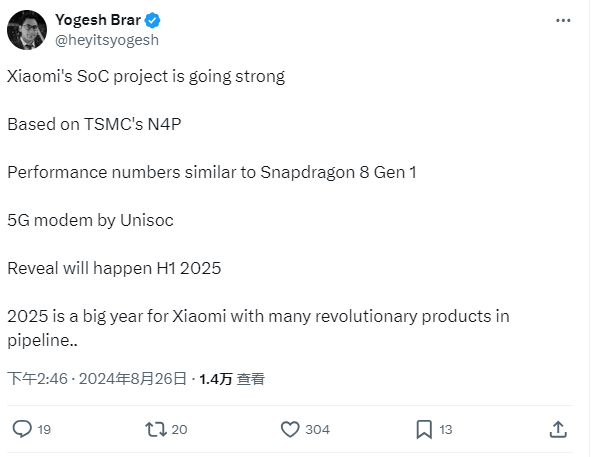The image size is (598, 457).
Task: Click the reply count 19
Action: [x=44, y=430]
